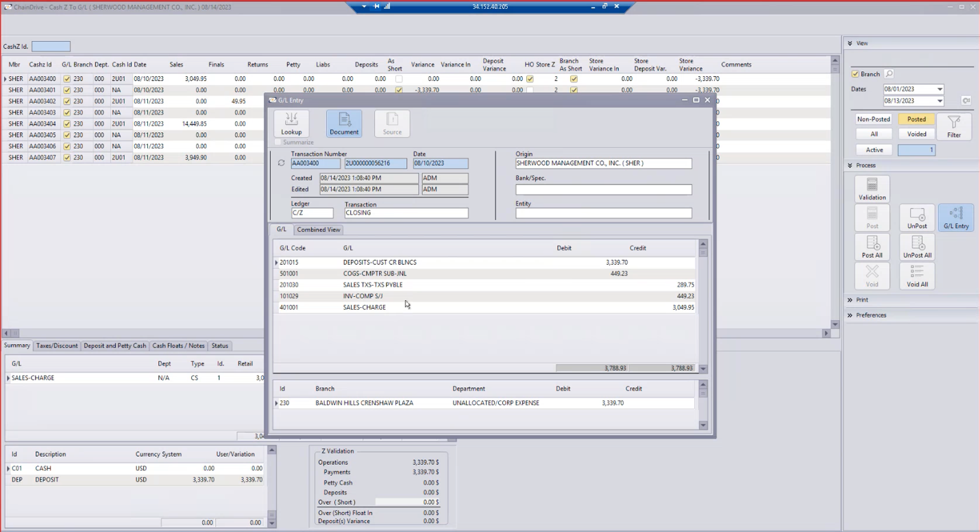Open the Taxes/Discount tab

pyautogui.click(x=57, y=346)
